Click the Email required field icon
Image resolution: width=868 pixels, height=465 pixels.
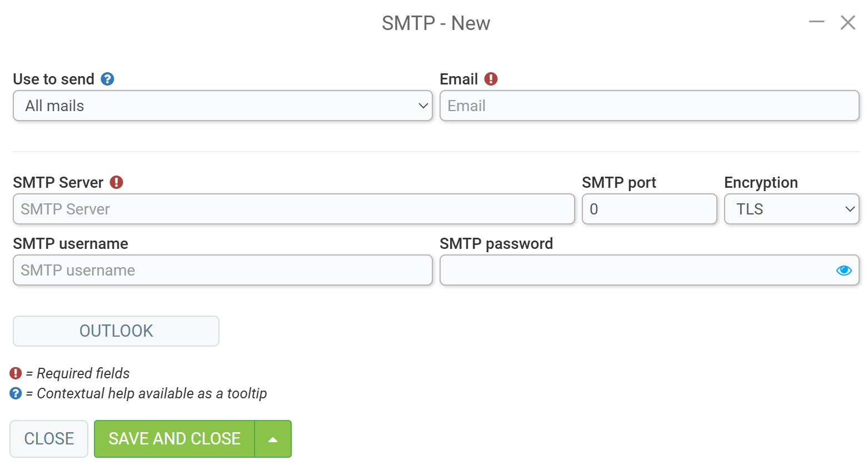(x=491, y=79)
